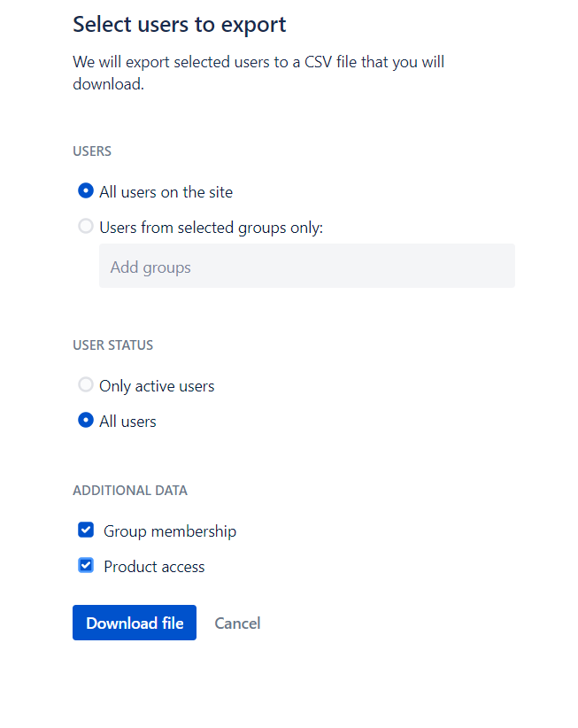Viewport: 578px width, 728px height.
Task: Dismiss the export dialog via Cancel
Action: [x=236, y=623]
